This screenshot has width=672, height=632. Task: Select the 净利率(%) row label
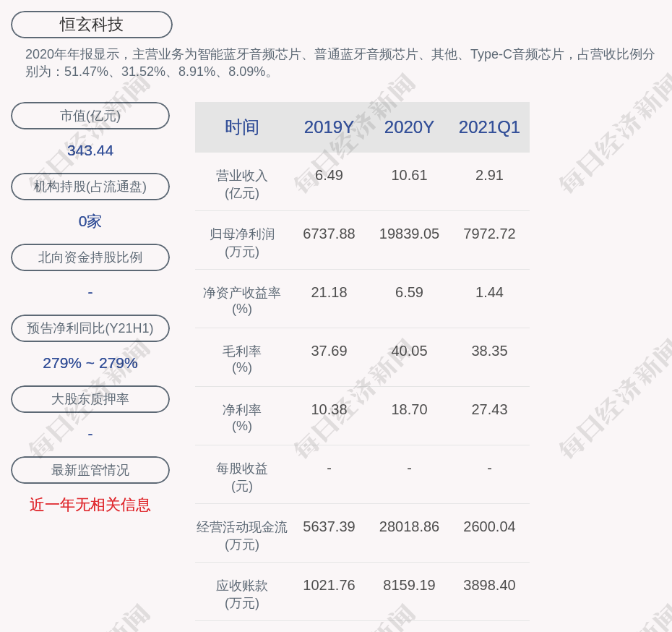pos(242,418)
